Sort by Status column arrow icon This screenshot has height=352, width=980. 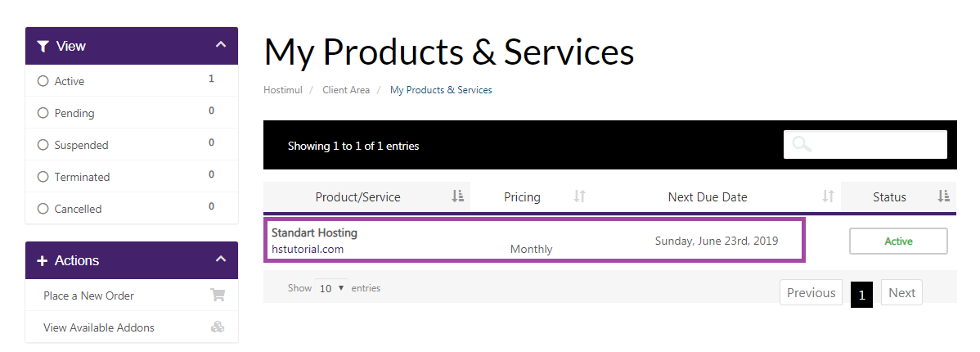(943, 196)
